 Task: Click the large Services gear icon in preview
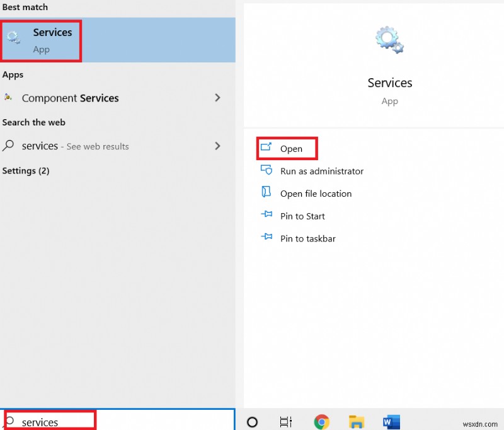tap(389, 40)
